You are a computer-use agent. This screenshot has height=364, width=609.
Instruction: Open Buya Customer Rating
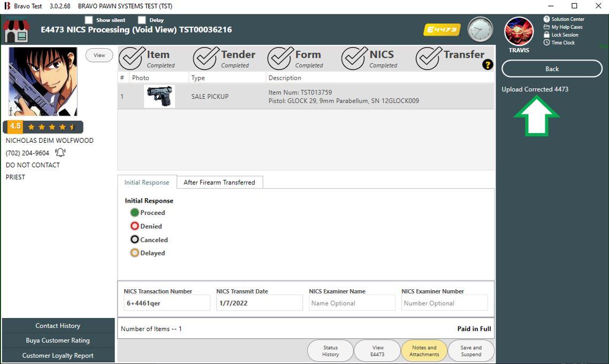coord(58,340)
